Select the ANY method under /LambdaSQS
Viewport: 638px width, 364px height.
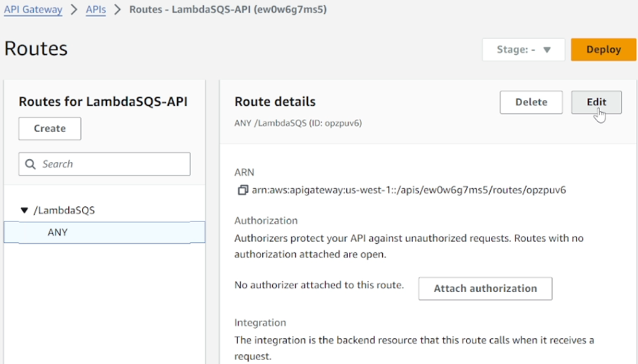(x=104, y=233)
